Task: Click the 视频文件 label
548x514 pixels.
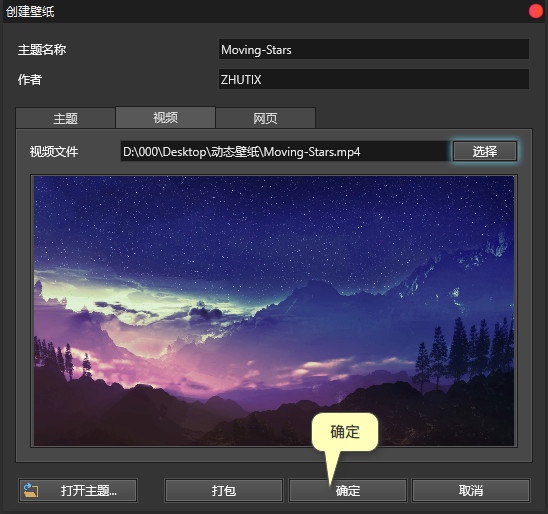Action: (54, 152)
